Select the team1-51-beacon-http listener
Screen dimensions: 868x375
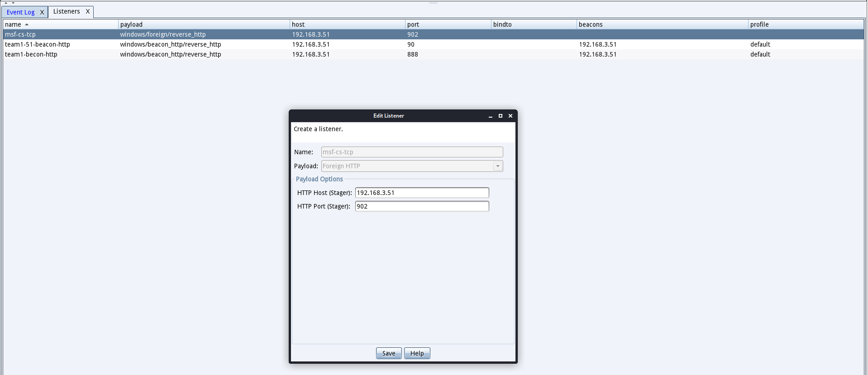point(434,44)
